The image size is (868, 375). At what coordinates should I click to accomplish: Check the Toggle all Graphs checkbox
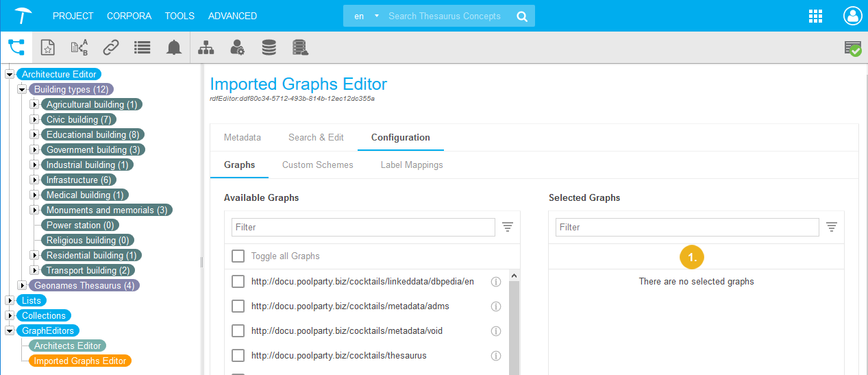tap(238, 256)
